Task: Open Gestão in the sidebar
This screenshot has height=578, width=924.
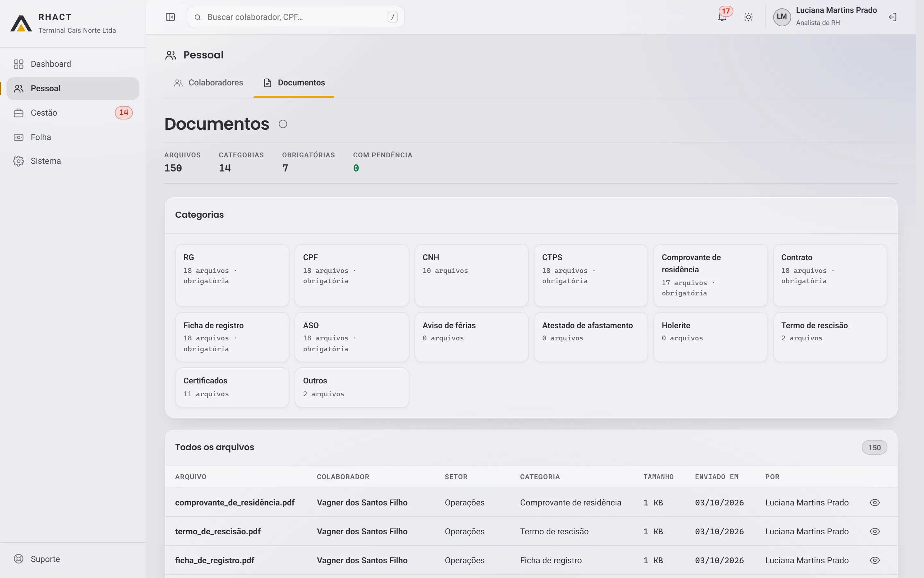Action: 73,113
